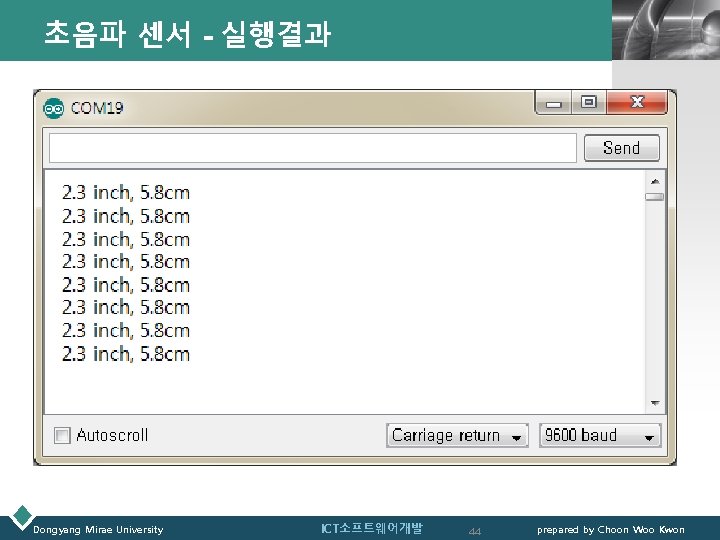The width and height of the screenshot is (720, 540).
Task: Click the Send button
Action: [x=622, y=148]
